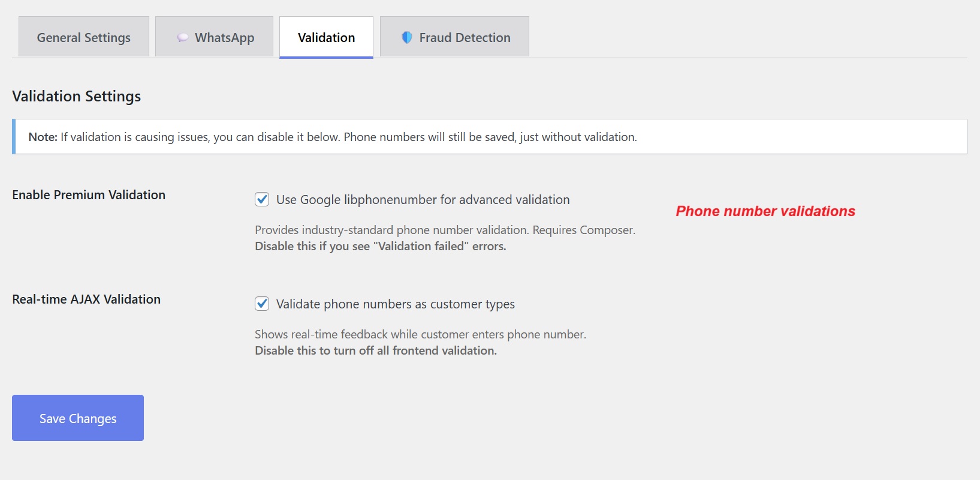Click the 'Requires Composer' description text
980x480 pixels.
[x=445, y=230]
